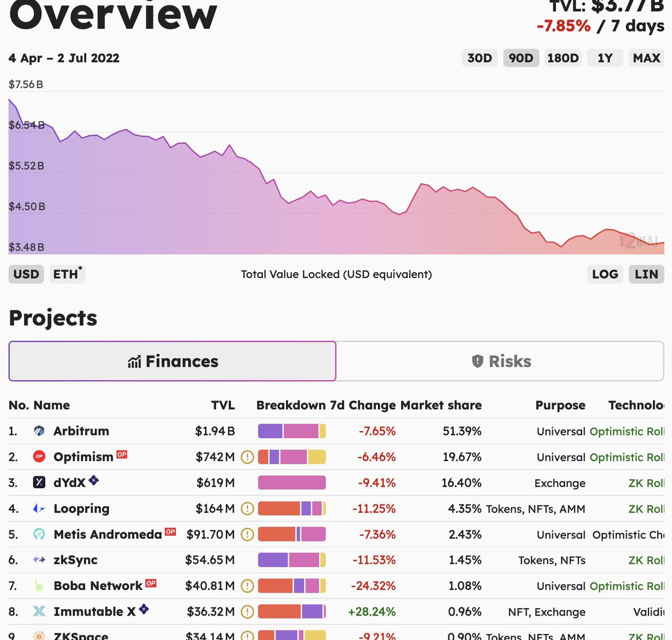
Task: Click the TVL area chart
Action: (336, 173)
